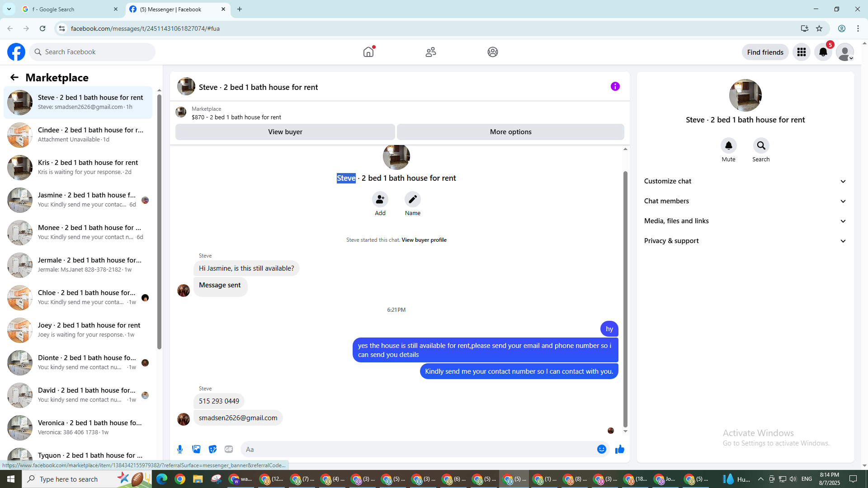This screenshot has width=868, height=488.
Task: Open the Home feed icon
Action: click(x=368, y=52)
